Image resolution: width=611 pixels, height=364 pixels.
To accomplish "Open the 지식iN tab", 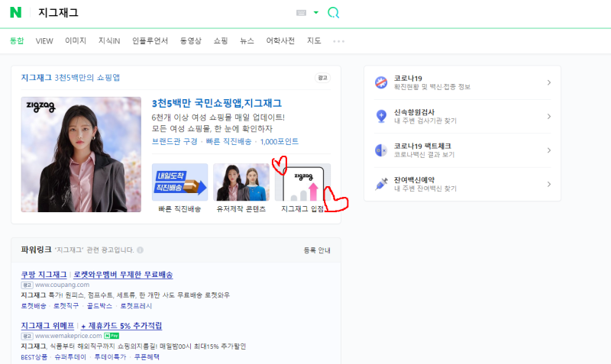I will coord(109,41).
